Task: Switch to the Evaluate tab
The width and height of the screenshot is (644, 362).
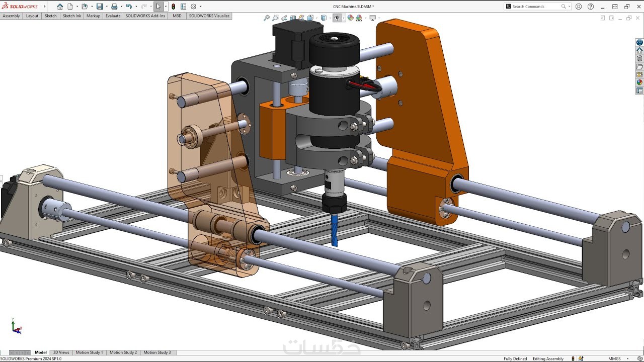Action: click(x=113, y=16)
